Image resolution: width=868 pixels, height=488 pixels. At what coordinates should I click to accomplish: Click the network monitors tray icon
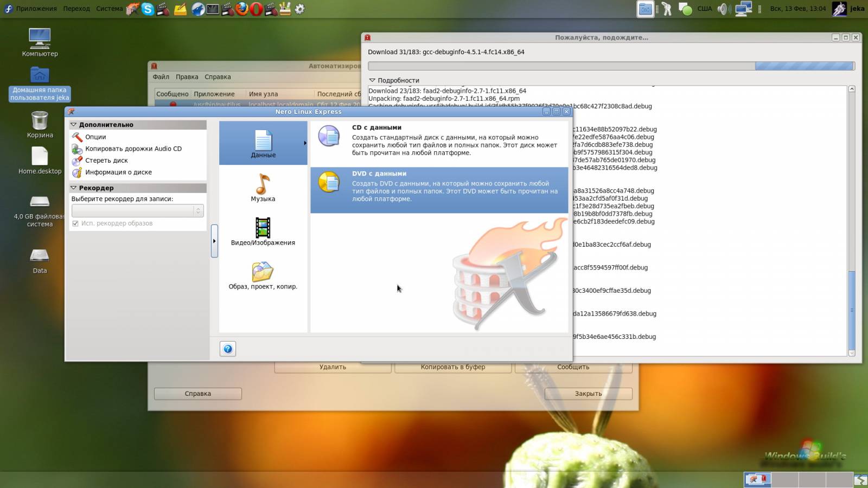coord(743,9)
